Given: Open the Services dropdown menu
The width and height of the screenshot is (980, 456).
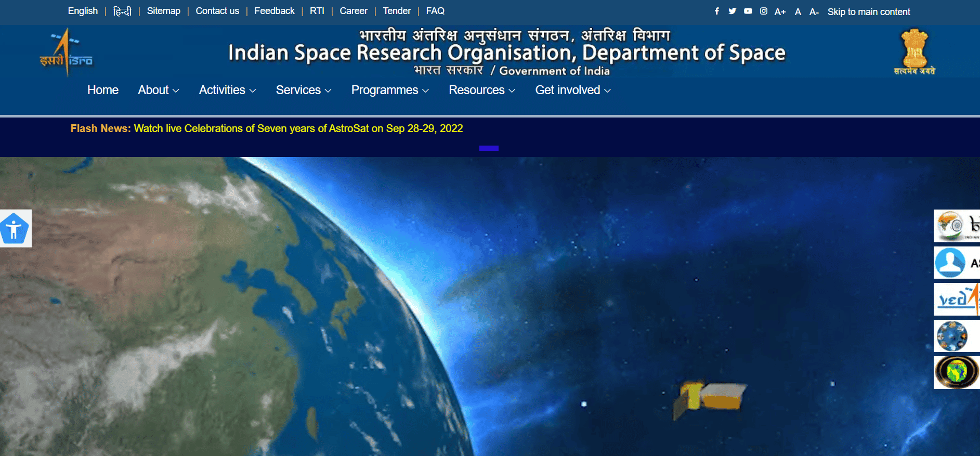Looking at the screenshot, I should pyautogui.click(x=304, y=90).
